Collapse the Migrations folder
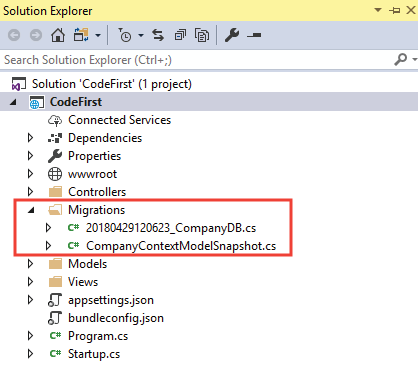Viewport: 418px width, 368px height. pyautogui.click(x=31, y=210)
